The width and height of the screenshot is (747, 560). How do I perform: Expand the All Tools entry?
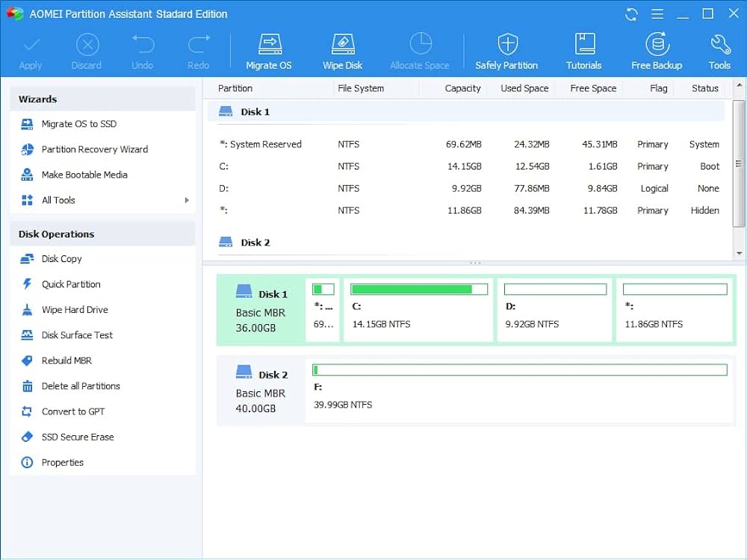point(58,200)
